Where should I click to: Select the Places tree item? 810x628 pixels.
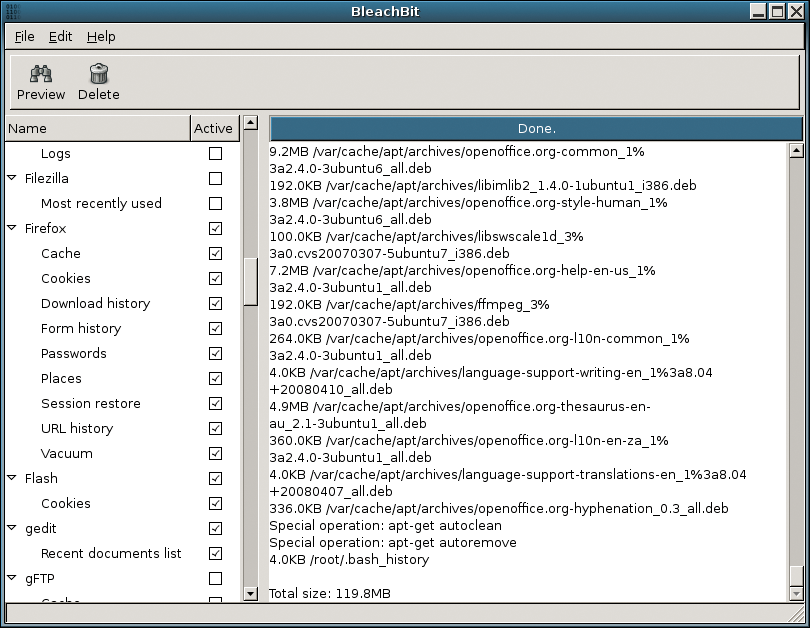click(61, 379)
